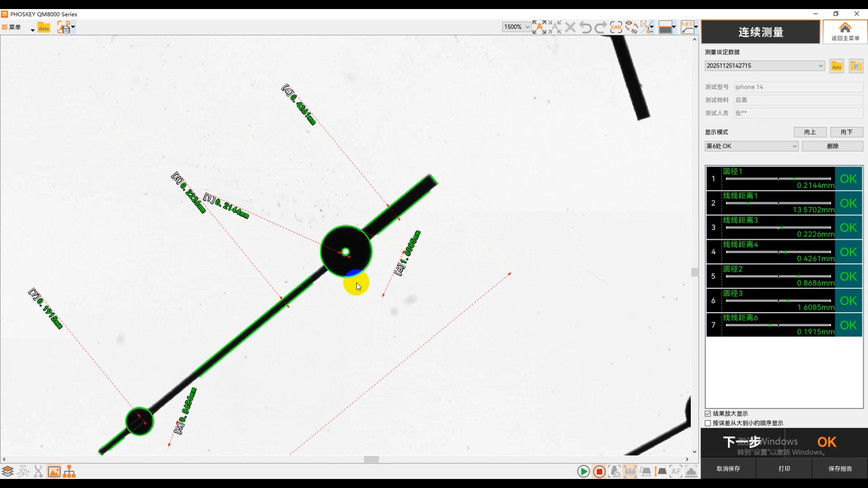This screenshot has height=488, width=868.
Task: Click the enlarge text size icon
Action: coord(539,27)
